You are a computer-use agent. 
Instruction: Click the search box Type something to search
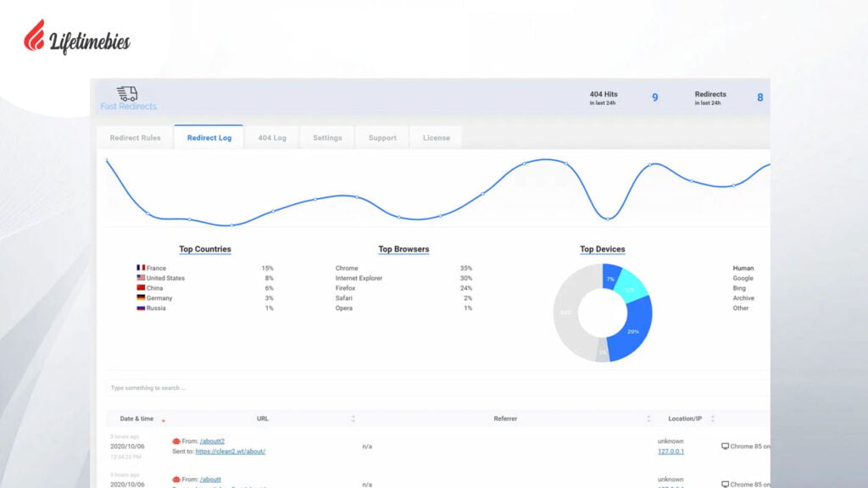pyautogui.click(x=437, y=388)
